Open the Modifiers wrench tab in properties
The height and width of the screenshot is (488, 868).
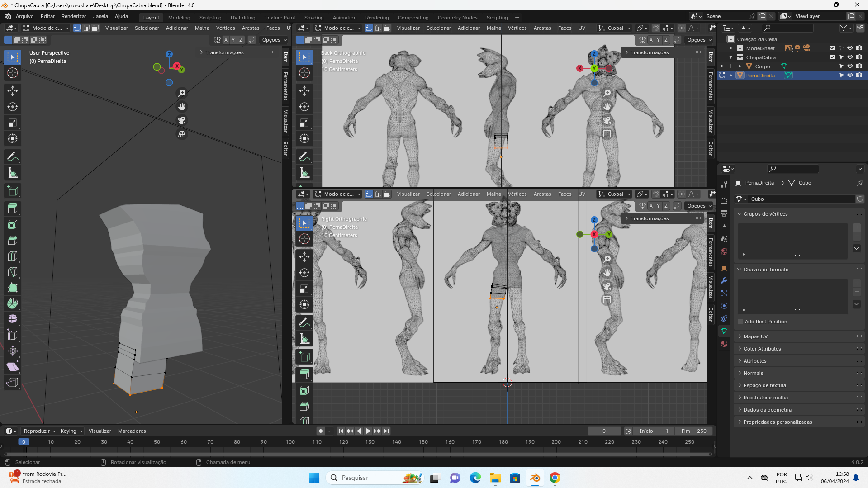point(724,280)
